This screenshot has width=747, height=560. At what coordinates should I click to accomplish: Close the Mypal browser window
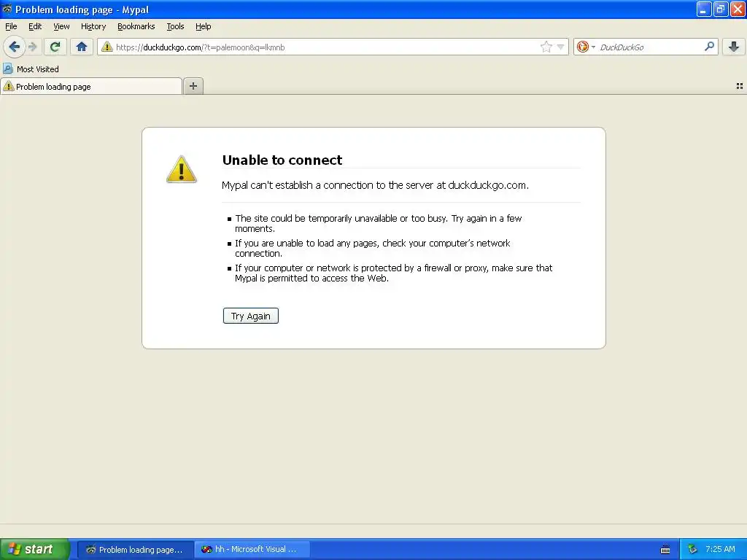click(x=738, y=9)
